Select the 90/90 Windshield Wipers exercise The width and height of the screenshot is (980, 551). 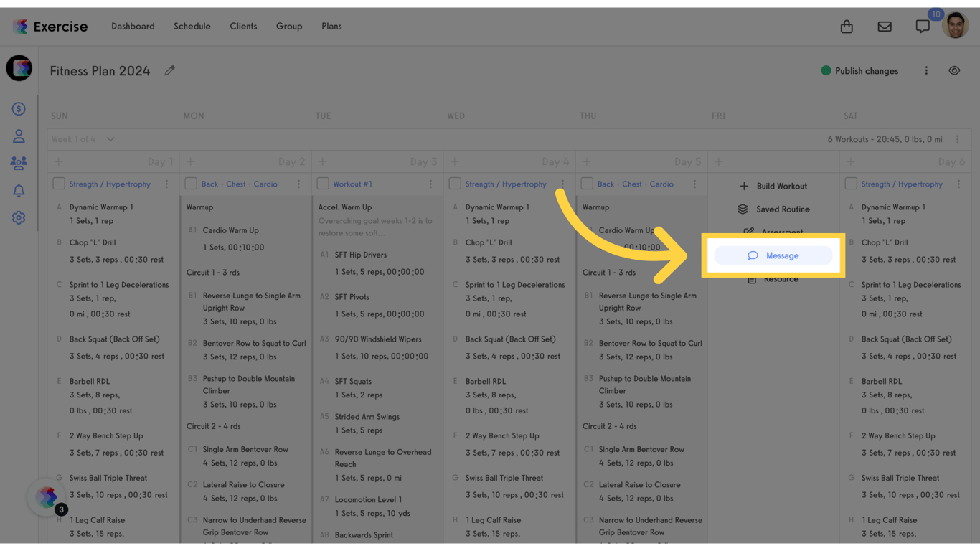pos(378,339)
